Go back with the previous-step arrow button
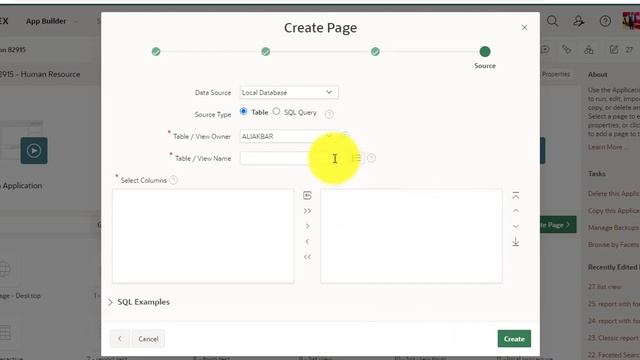 click(120, 339)
